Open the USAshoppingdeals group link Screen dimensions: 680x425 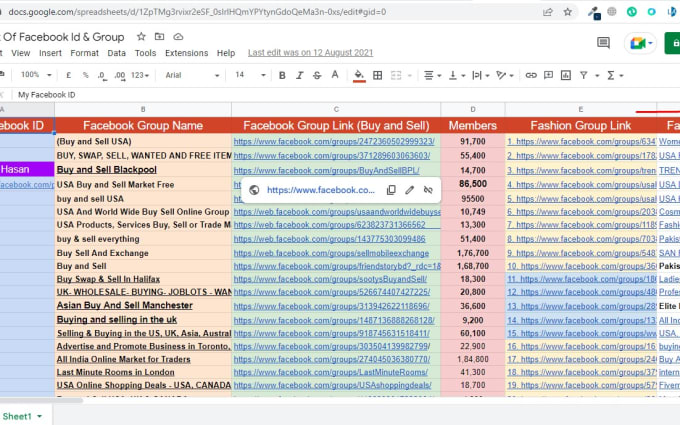(x=333, y=385)
